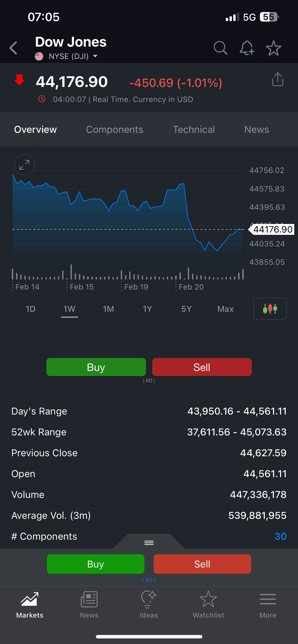Image resolution: width=298 pixels, height=644 pixels.
Task: Switch to candlestick chart type
Action: [270, 309]
